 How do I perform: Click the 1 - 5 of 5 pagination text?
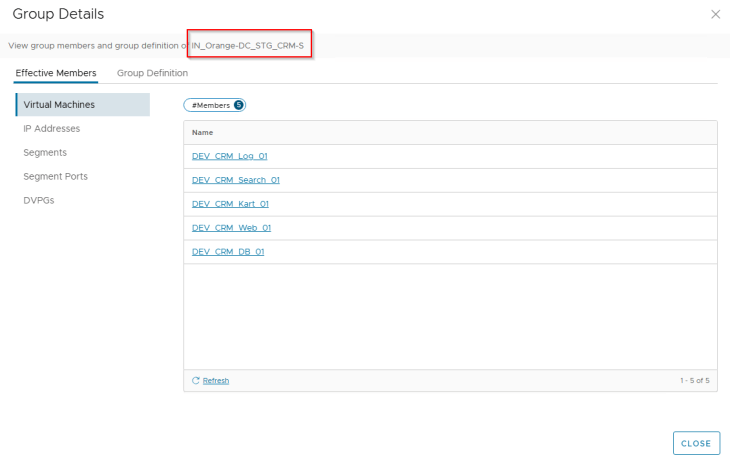tap(693, 381)
